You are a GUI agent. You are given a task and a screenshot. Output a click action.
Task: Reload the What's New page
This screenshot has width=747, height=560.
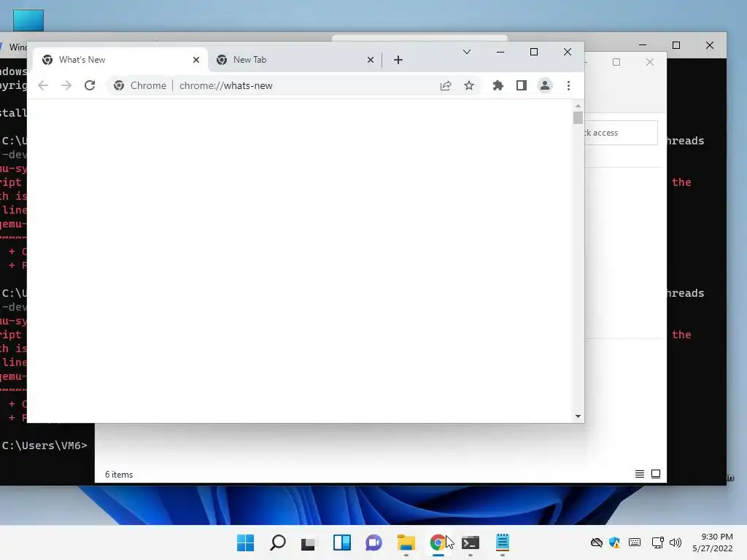pos(90,86)
